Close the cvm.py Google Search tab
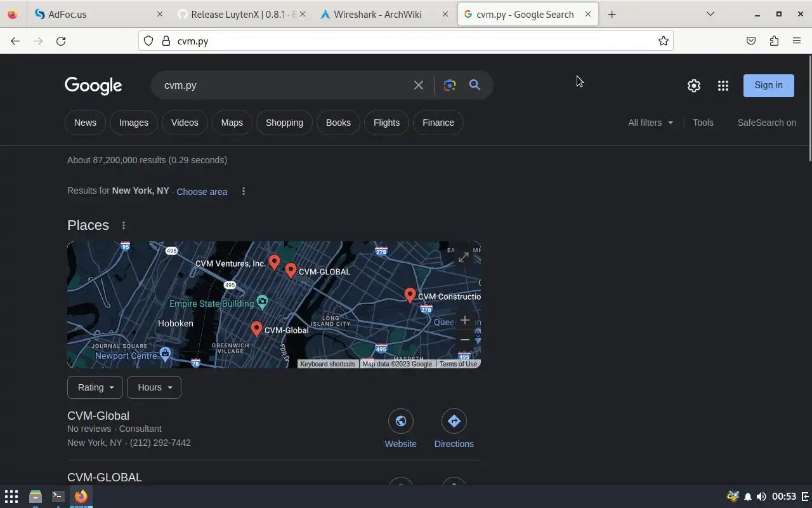812x508 pixels. (587, 14)
